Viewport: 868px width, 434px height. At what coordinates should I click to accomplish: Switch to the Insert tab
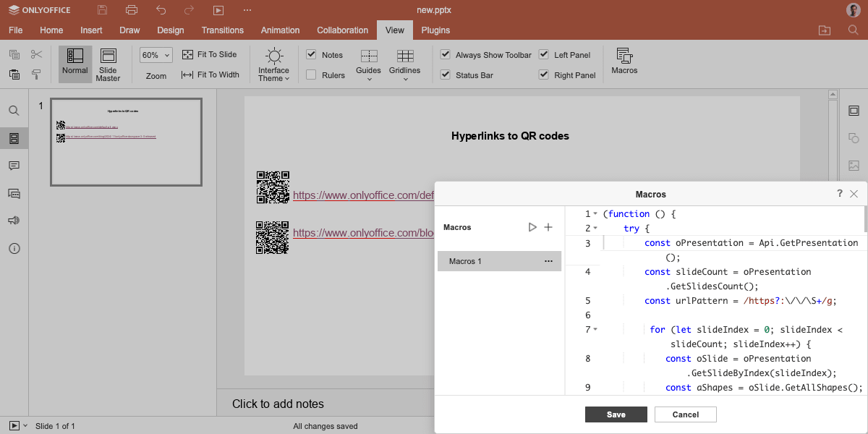tap(91, 30)
